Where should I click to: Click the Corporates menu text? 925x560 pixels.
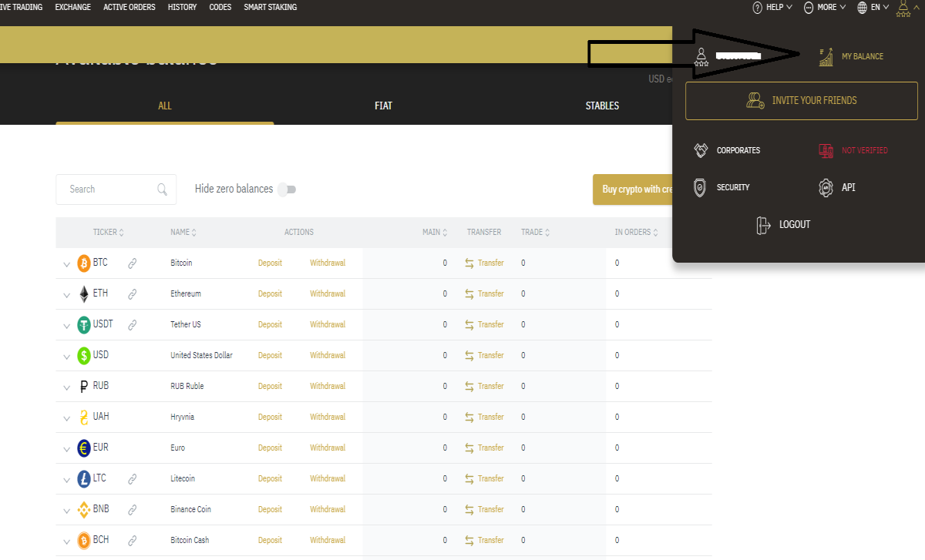pyautogui.click(x=738, y=151)
